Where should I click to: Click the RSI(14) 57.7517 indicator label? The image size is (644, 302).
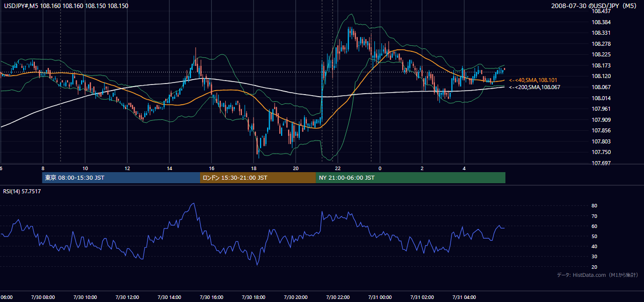(22, 191)
